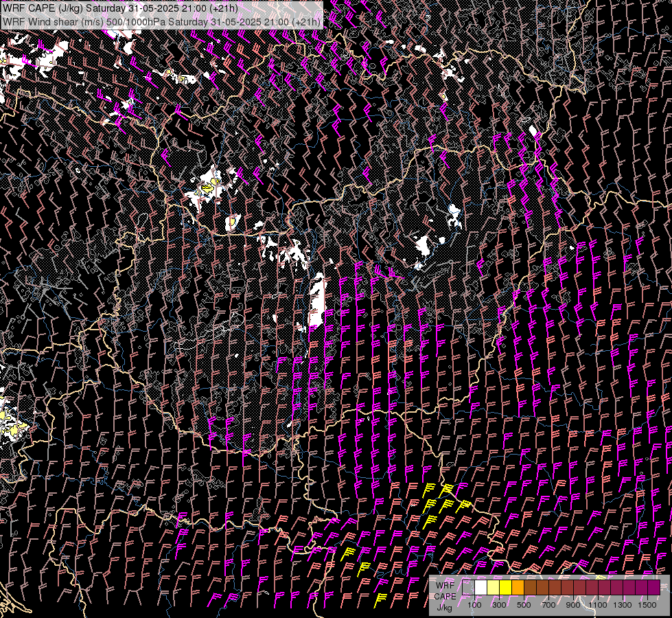Select the grey dotted first legend swatch
Screen dimensions: 672x618
point(468,587)
